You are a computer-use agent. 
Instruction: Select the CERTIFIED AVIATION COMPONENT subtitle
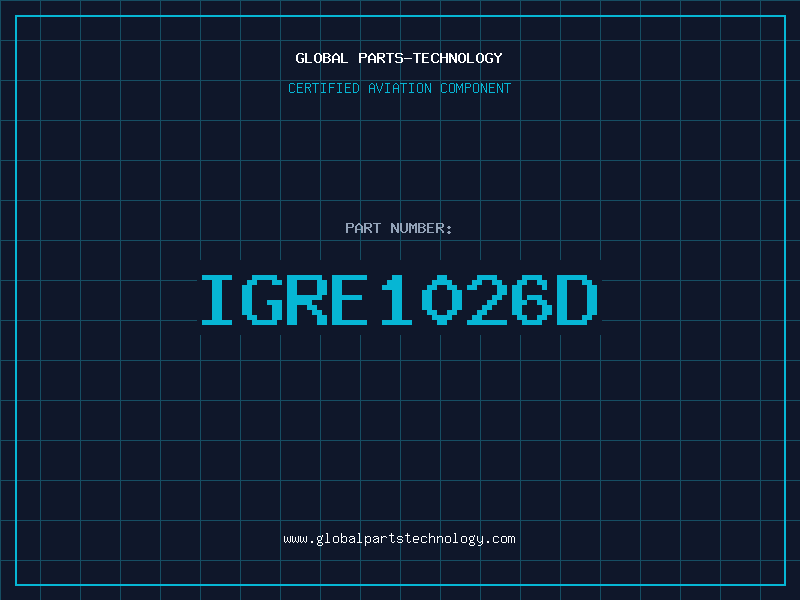coord(399,88)
